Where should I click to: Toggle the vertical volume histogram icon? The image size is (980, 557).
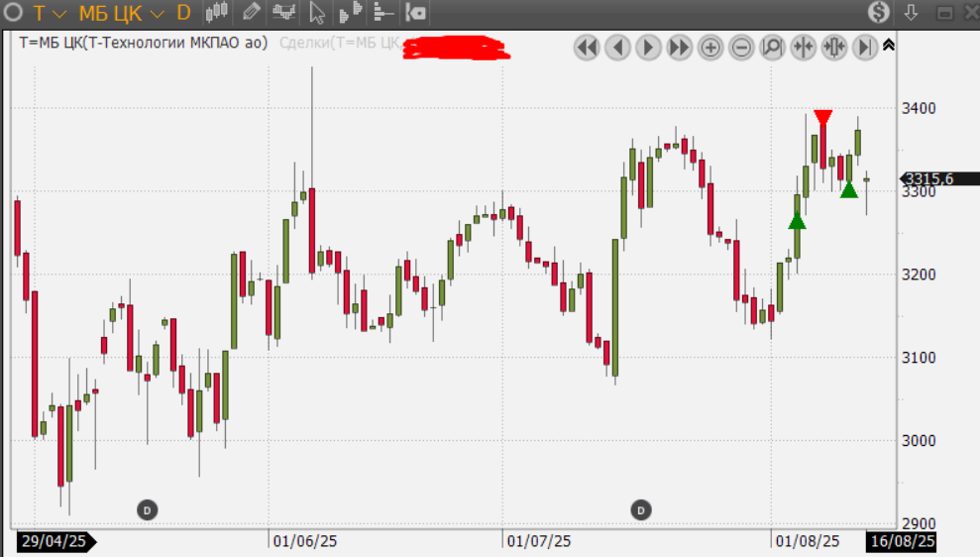pyautogui.click(x=350, y=13)
